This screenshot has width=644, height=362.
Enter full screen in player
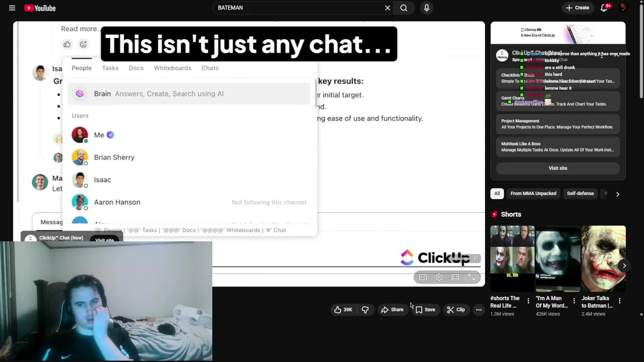pyautogui.click(x=471, y=278)
